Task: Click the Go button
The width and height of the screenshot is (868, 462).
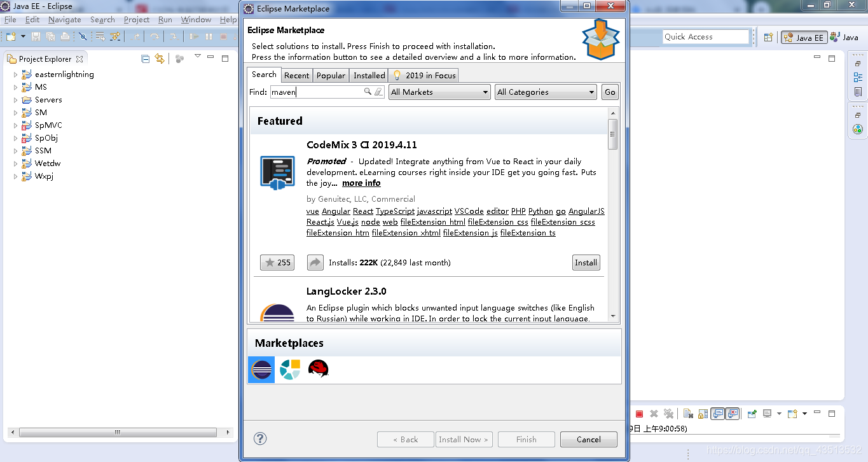Action: point(610,92)
